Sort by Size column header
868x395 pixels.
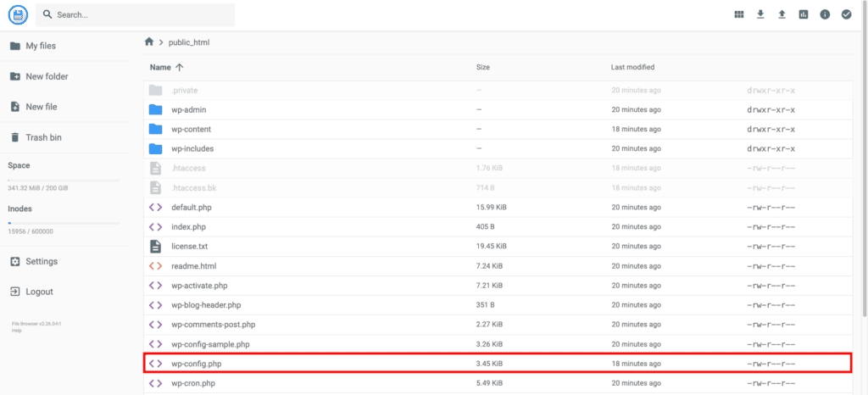coord(482,67)
